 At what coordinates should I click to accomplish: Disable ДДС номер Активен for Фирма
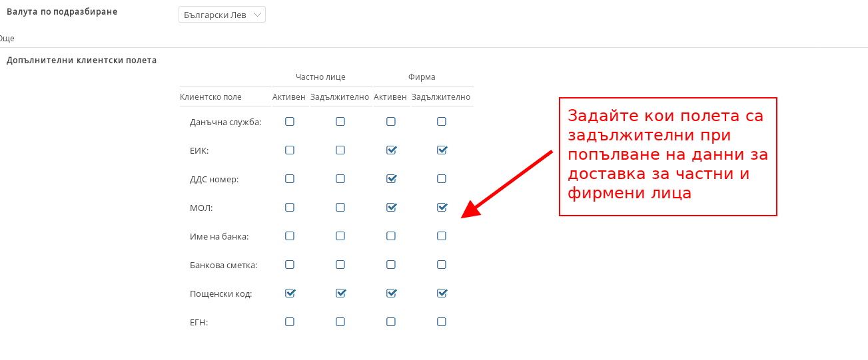[391, 179]
